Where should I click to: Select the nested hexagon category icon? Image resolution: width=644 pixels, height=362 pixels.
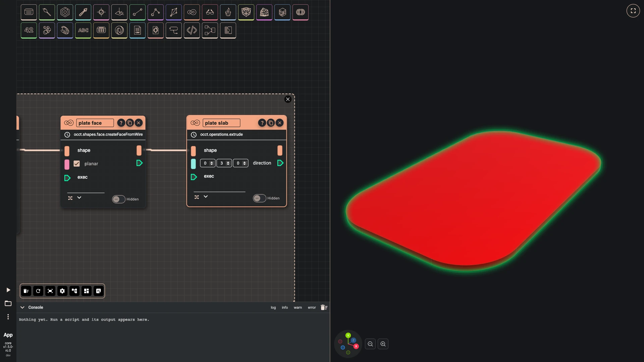click(x=65, y=12)
